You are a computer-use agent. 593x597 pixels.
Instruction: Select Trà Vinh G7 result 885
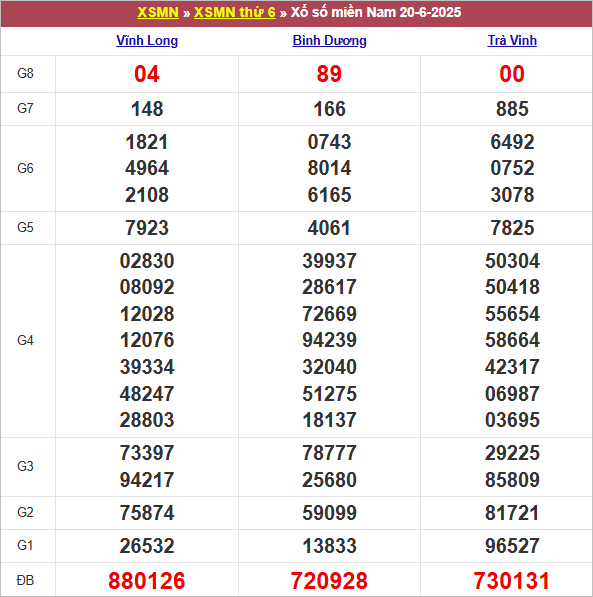(x=512, y=109)
